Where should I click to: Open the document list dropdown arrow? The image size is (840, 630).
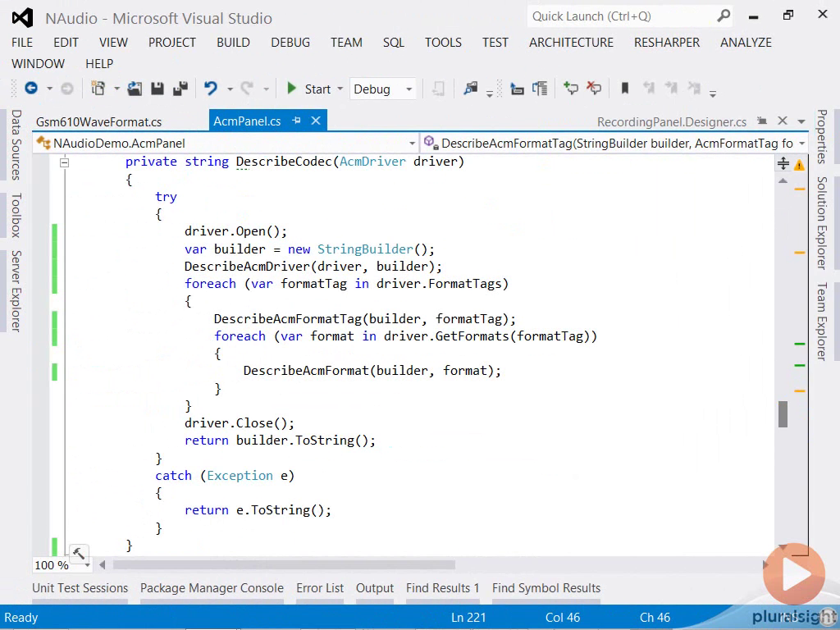(801, 121)
